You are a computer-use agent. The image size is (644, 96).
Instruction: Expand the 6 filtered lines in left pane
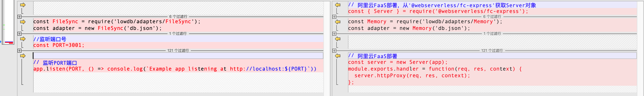point(19,17)
